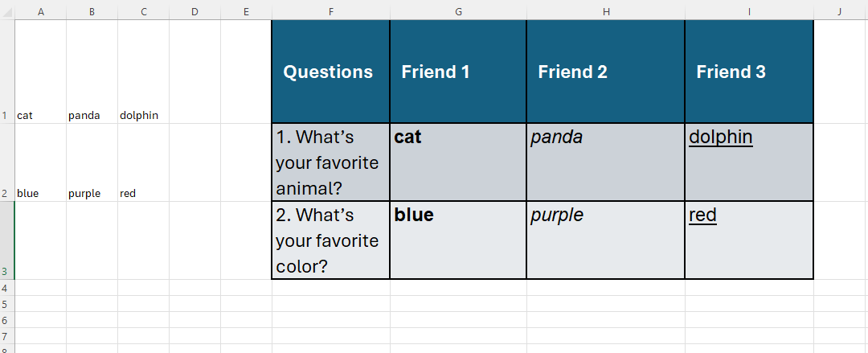Select the underlined red cell
Viewport: 868px width, 353px height.
coord(749,240)
